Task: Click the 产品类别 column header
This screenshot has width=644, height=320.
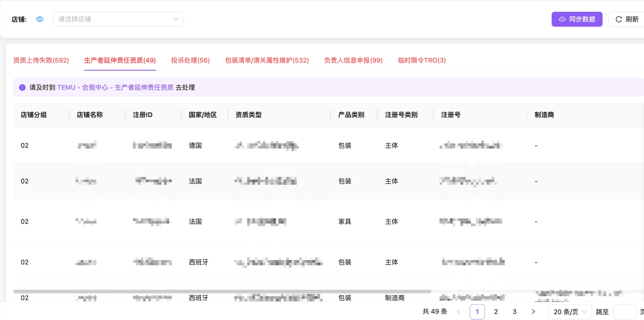Action: pyautogui.click(x=351, y=115)
